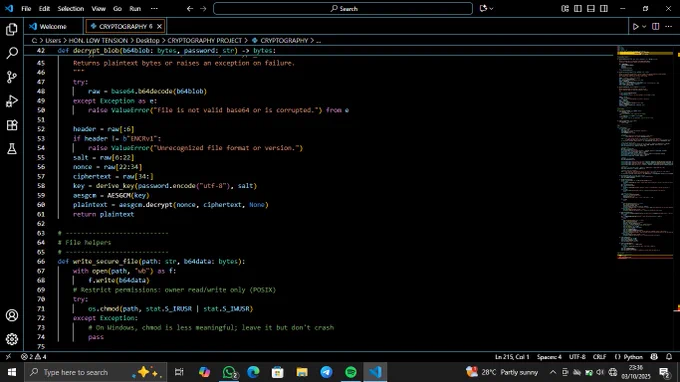Open Customize Layout icon
The height and width of the screenshot is (382, 680).
point(565,8)
